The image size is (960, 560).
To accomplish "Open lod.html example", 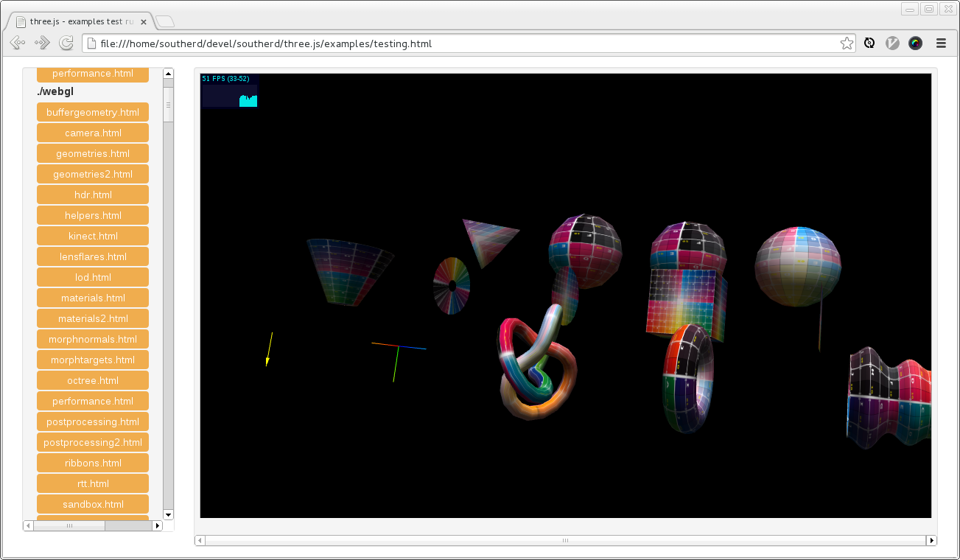I will pos(93,277).
